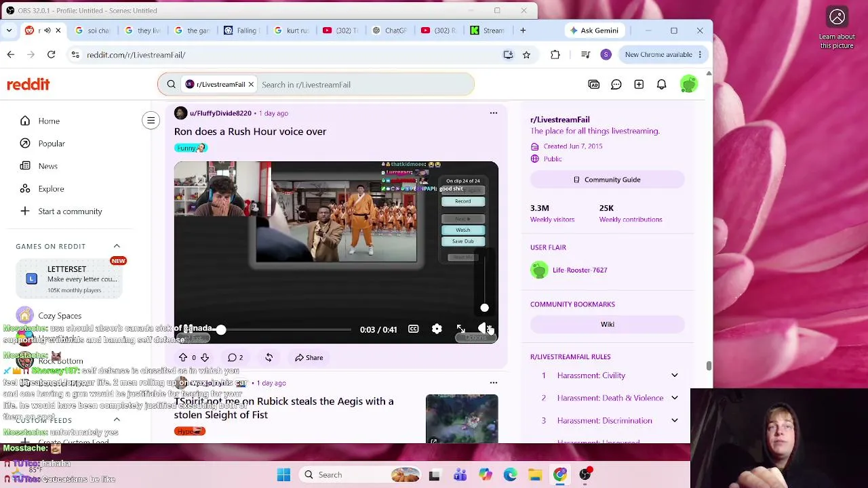Switch to the 'soi cha' Google tab
Image resolution: width=868 pixels, height=488 pixels.
pos(93,30)
